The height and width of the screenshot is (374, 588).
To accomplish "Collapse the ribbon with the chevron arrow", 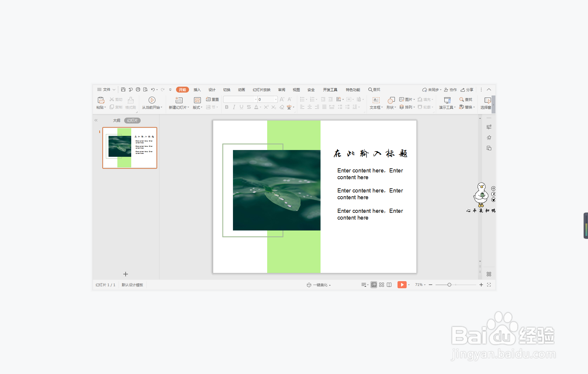I will 489,90.
